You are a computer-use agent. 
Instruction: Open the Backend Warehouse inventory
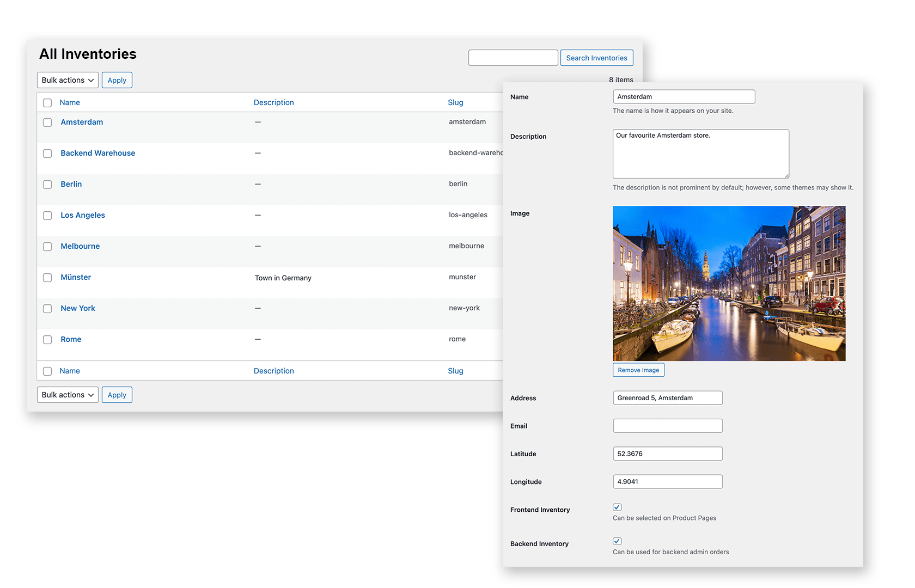pos(97,153)
